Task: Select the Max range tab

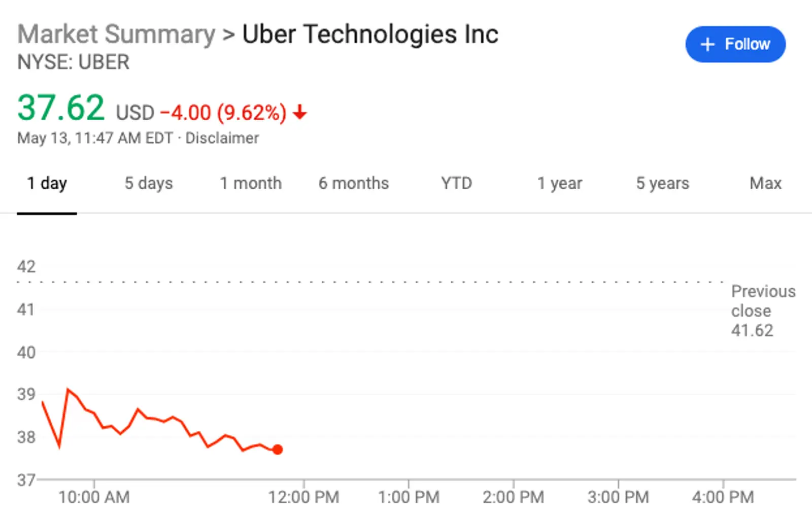Action: pos(765,183)
